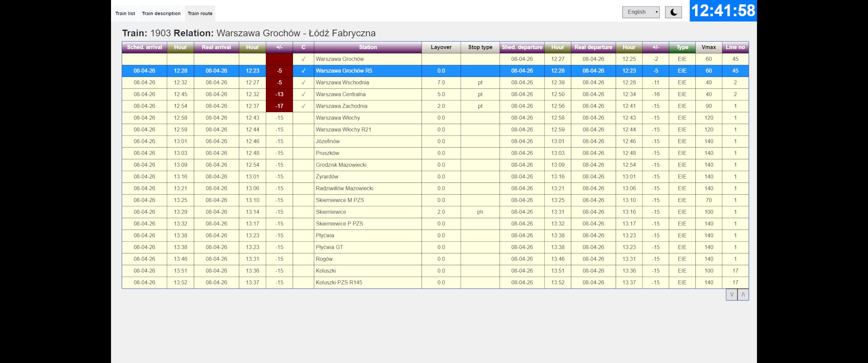Image resolution: width=868 pixels, height=363 pixels.
Task: Select the highlighted Warszawa Grochów R5 row
Action: point(344,71)
